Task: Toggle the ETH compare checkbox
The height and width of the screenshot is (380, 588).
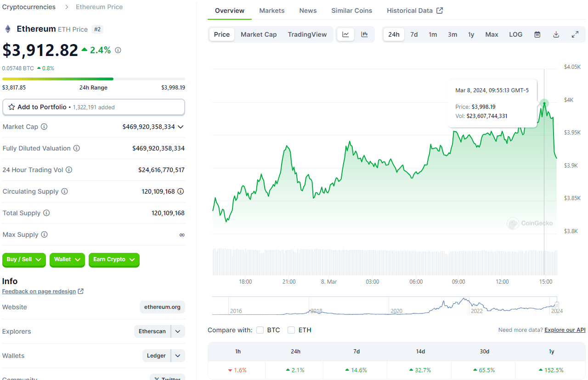Action: (291, 330)
